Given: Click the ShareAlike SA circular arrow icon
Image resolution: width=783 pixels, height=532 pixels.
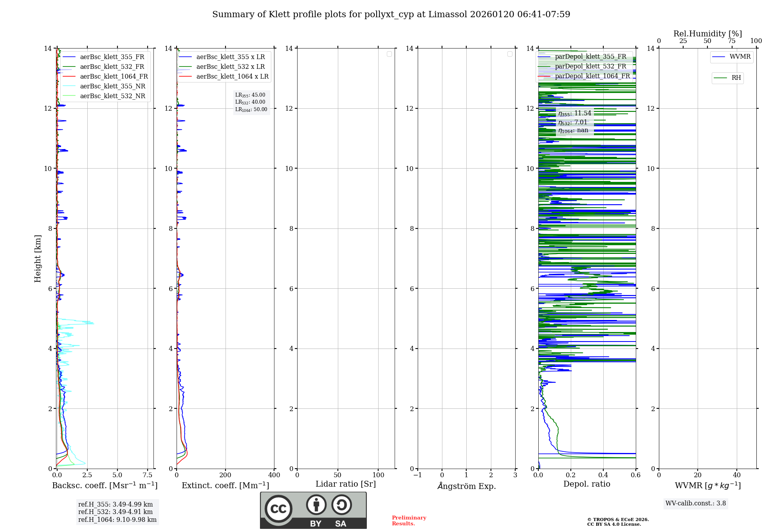Looking at the screenshot, I should tap(341, 505).
